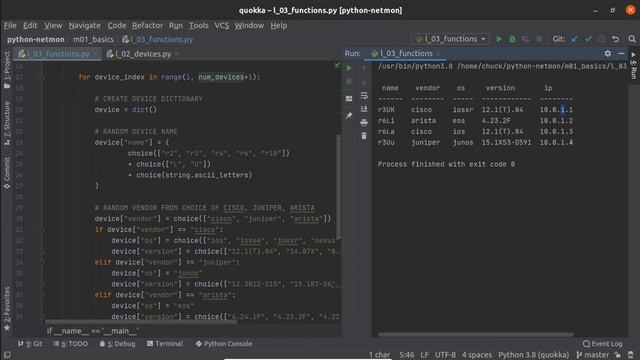This screenshot has height=360, width=640.
Task: Open run configuration l_03_functions dropdown
Action: pos(451,39)
